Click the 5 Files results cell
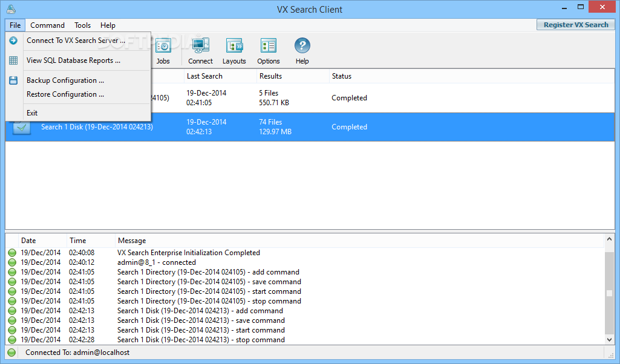The width and height of the screenshot is (620, 364). tap(274, 97)
